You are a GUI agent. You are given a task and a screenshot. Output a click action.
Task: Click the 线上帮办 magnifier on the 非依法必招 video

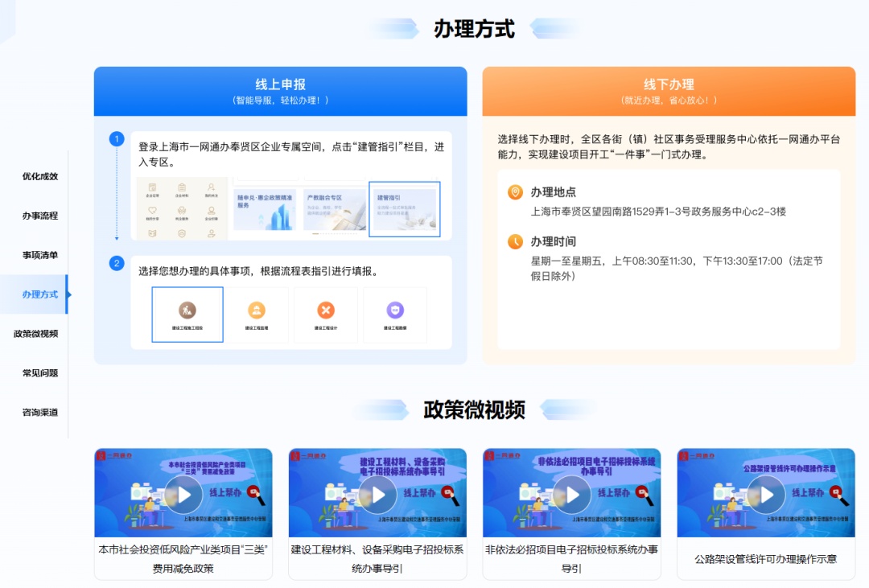645,495
